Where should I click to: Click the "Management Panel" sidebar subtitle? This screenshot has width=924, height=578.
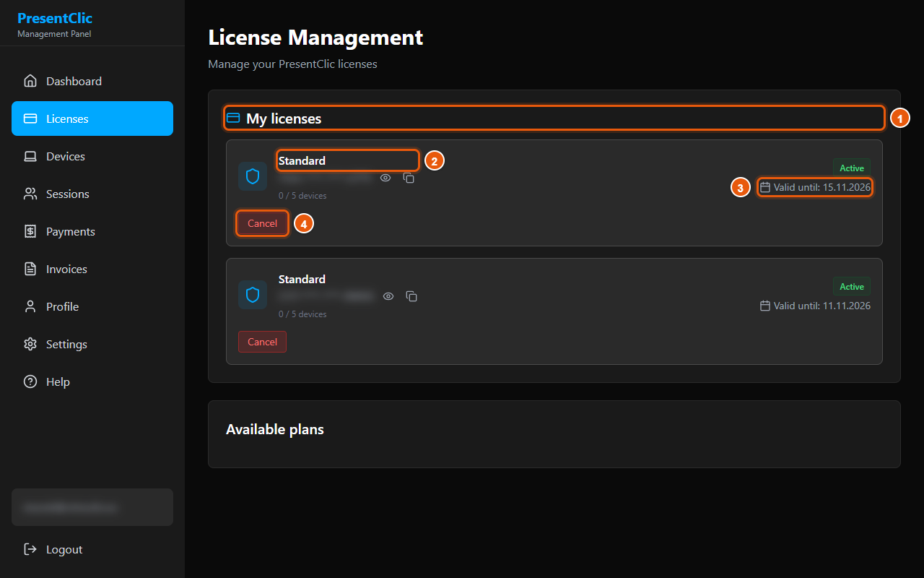(54, 34)
